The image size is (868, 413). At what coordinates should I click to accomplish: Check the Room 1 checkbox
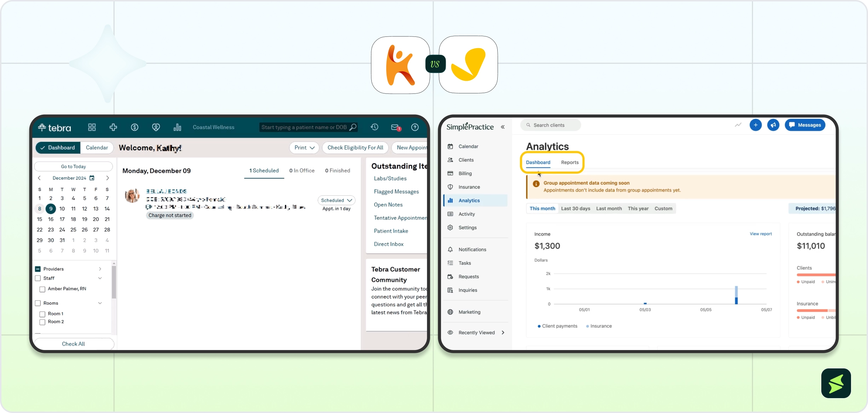(x=42, y=314)
